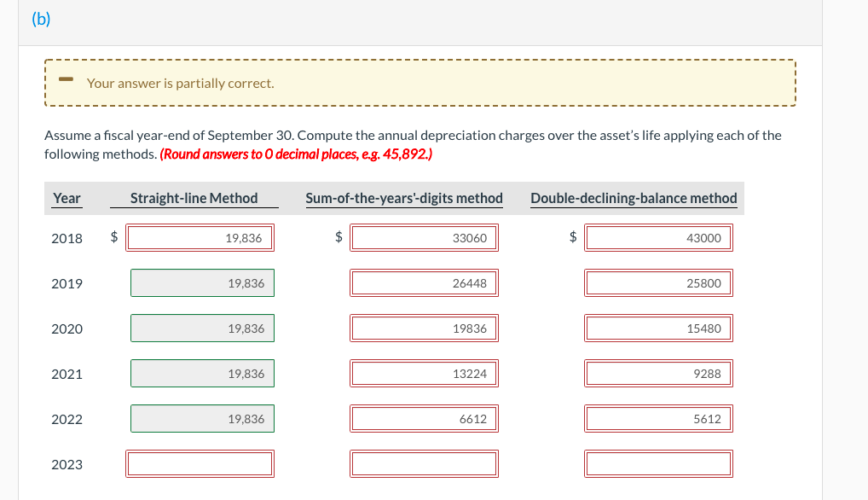
Task: Click the 2020 year row label
Action: tap(67, 328)
